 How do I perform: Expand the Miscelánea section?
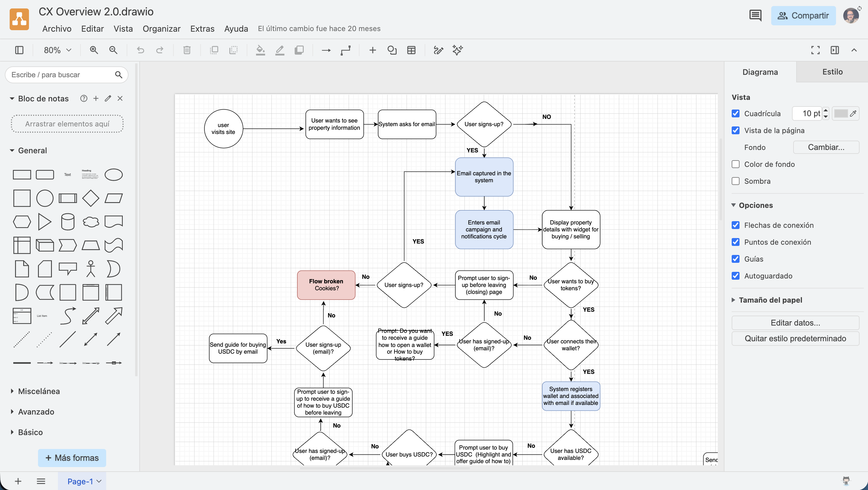tap(12, 391)
